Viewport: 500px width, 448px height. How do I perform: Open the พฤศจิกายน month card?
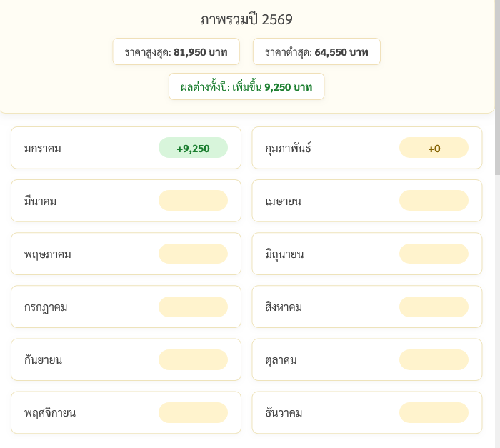(86, 412)
